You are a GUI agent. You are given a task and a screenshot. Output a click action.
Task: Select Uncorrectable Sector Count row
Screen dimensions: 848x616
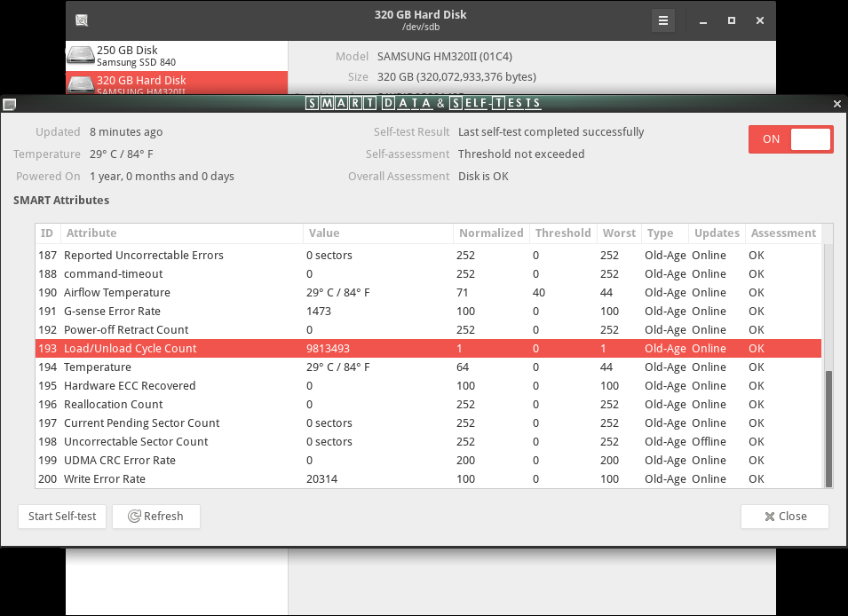pos(428,442)
